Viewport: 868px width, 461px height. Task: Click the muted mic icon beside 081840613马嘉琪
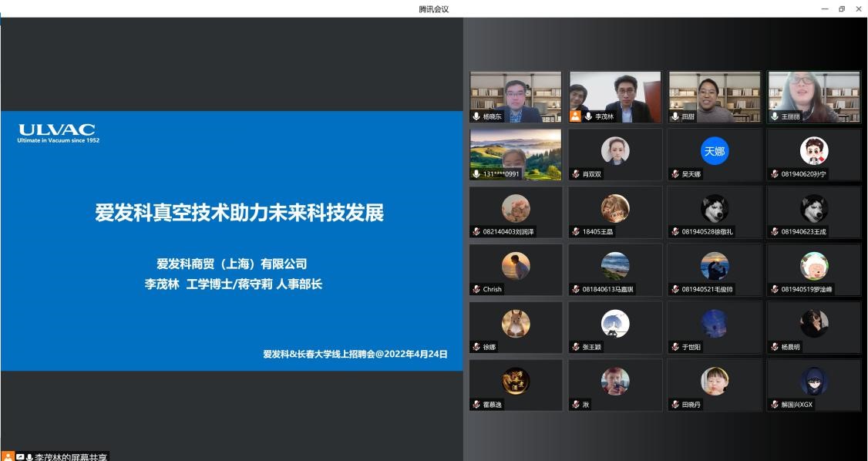pyautogui.click(x=576, y=289)
